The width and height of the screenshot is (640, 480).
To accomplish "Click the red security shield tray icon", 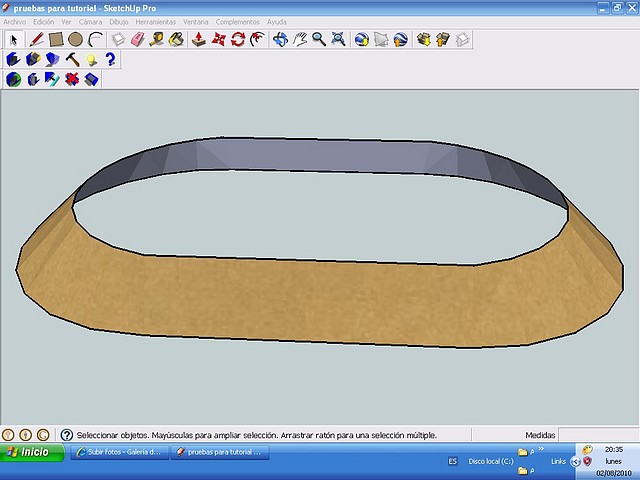I will tap(587, 461).
